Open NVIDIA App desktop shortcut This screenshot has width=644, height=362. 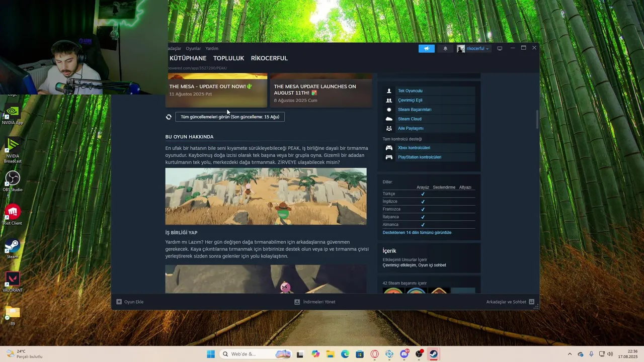point(13,115)
